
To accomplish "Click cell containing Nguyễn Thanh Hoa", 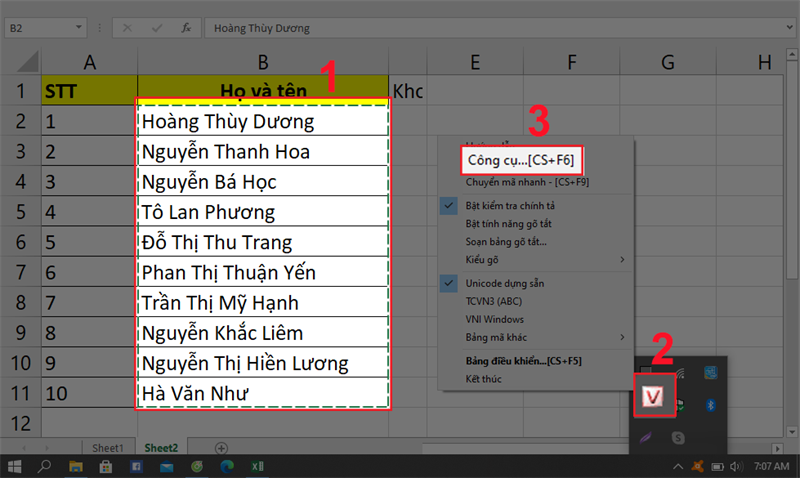I will [x=263, y=152].
